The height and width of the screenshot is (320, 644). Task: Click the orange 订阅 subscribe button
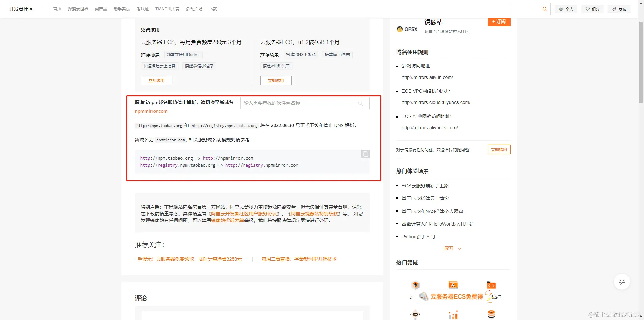tap(499, 22)
